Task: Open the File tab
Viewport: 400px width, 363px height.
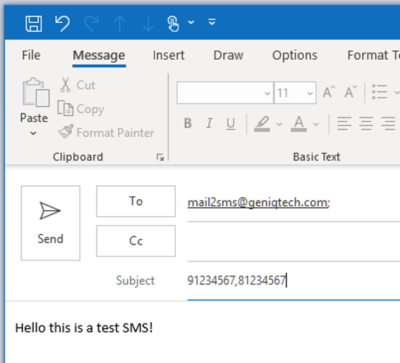Action: [x=31, y=55]
